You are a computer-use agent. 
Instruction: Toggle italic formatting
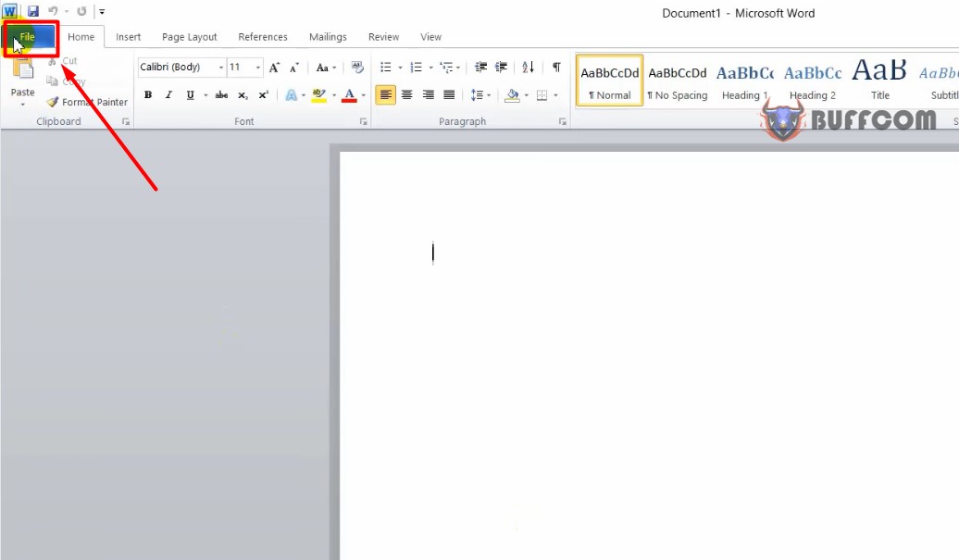[168, 94]
